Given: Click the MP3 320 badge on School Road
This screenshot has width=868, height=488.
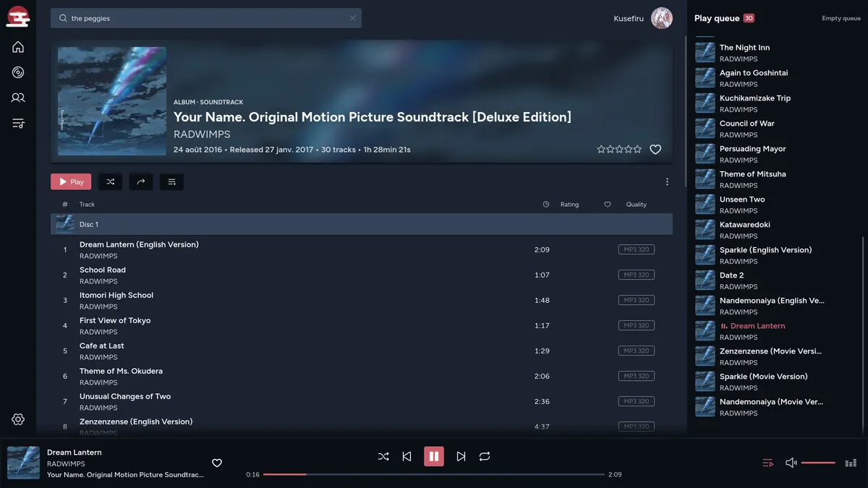Looking at the screenshot, I should [637, 275].
